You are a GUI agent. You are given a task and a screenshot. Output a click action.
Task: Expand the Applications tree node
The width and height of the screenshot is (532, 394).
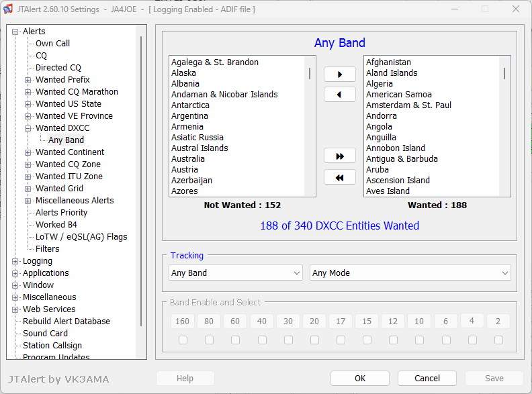click(x=15, y=273)
